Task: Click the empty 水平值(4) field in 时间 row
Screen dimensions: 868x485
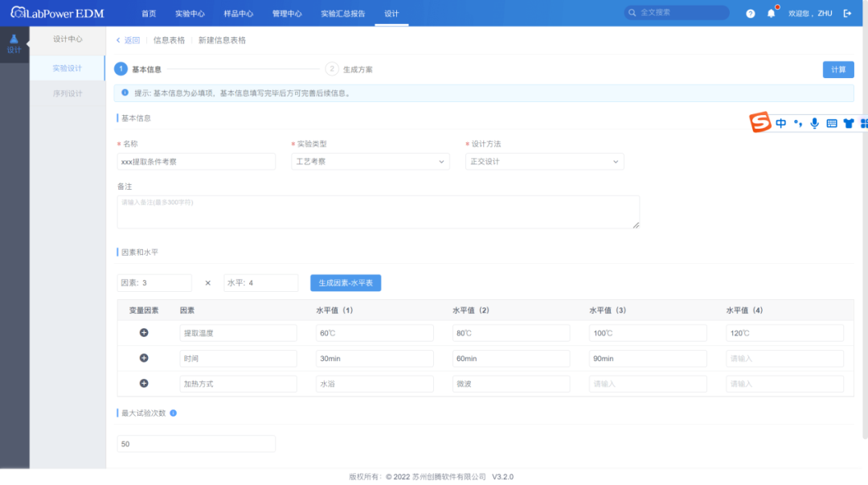Action: (785, 359)
